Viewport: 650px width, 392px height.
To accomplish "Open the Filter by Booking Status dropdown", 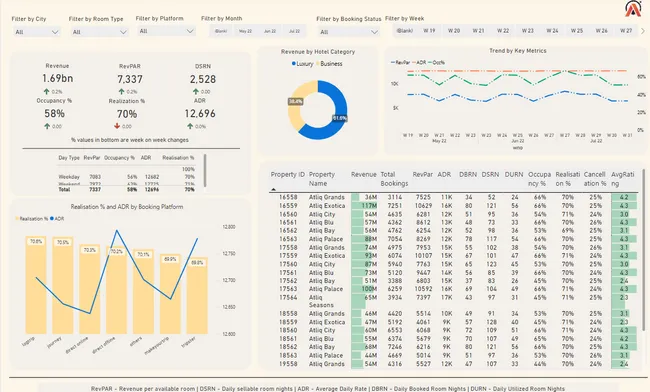I will pyautogui.click(x=349, y=32).
